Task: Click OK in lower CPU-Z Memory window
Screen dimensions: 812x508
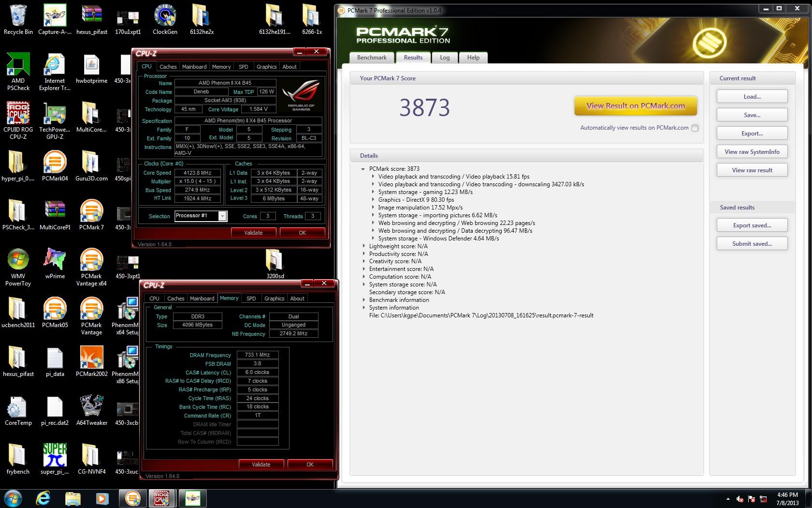Action: 310,464
